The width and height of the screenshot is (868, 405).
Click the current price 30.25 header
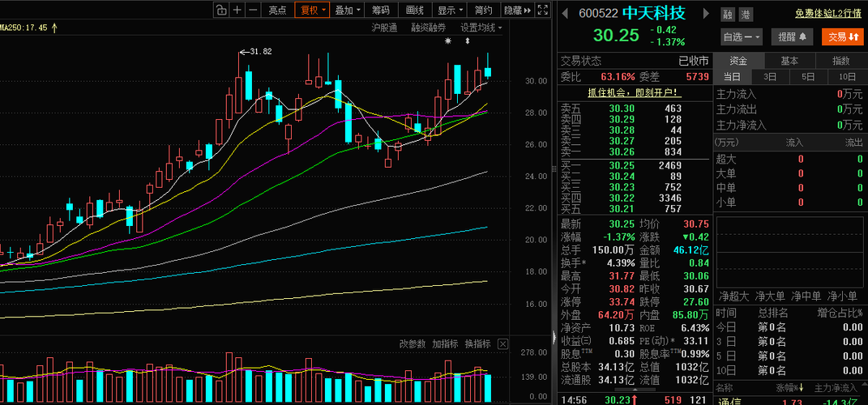coord(616,36)
